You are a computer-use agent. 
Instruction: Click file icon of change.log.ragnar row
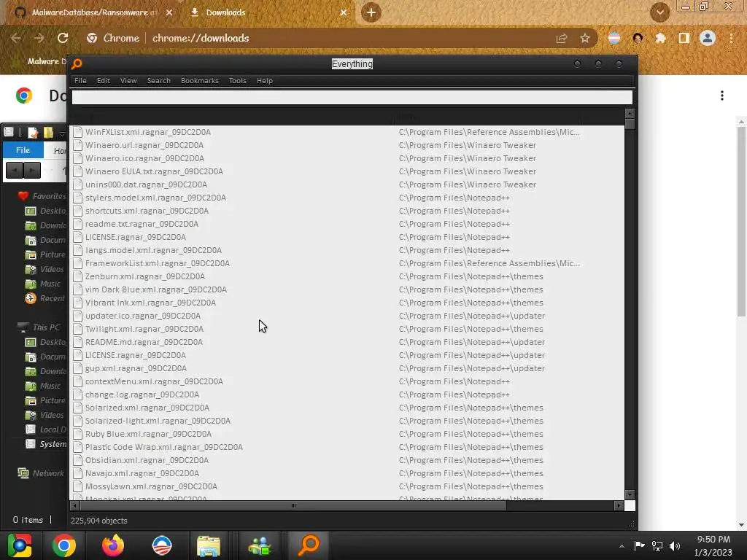[x=77, y=394]
